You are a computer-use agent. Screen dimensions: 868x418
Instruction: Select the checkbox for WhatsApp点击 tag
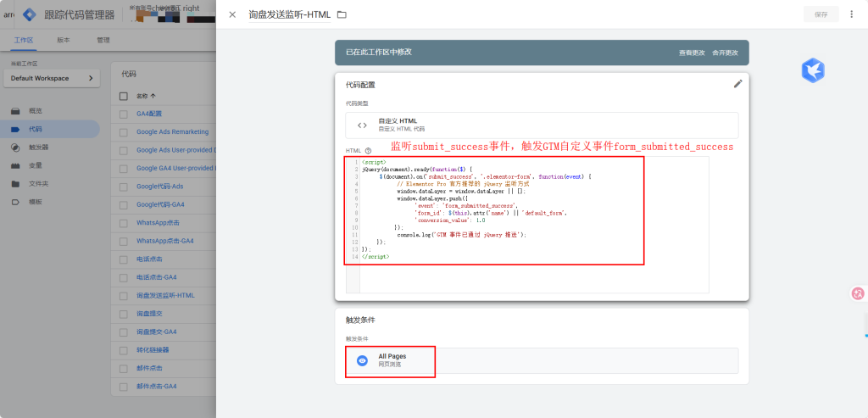pos(124,223)
